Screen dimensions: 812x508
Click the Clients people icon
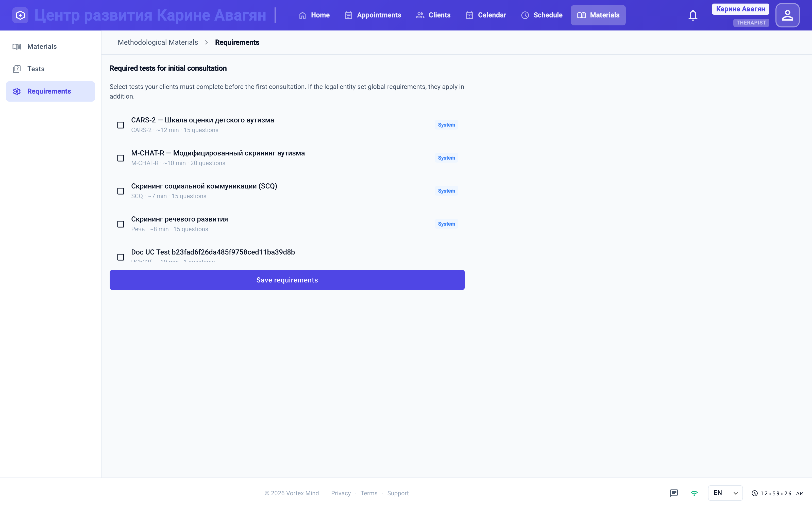(420, 15)
